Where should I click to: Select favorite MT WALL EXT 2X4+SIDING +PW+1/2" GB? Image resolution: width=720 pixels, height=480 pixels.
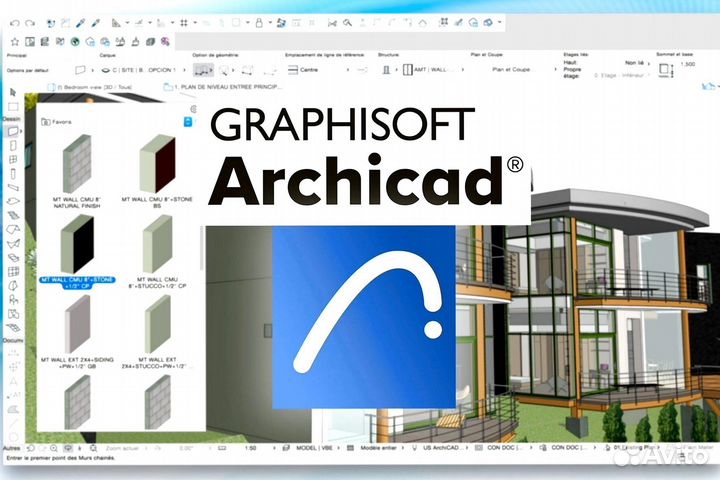[x=77, y=332]
